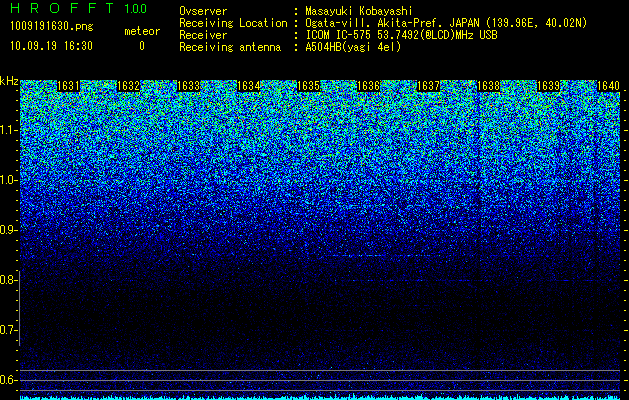629x400 pixels.
Task: Click the HROFFT 1.0.0 title text
Action: coord(79,8)
